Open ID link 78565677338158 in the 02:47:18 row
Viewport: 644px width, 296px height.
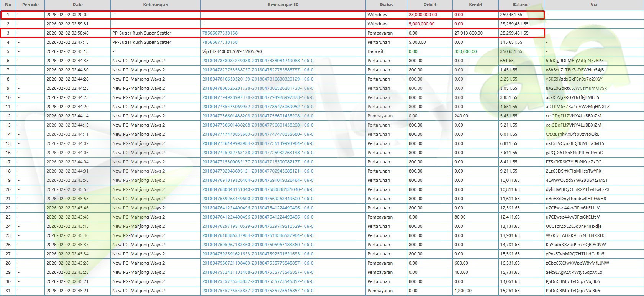[x=220, y=42]
